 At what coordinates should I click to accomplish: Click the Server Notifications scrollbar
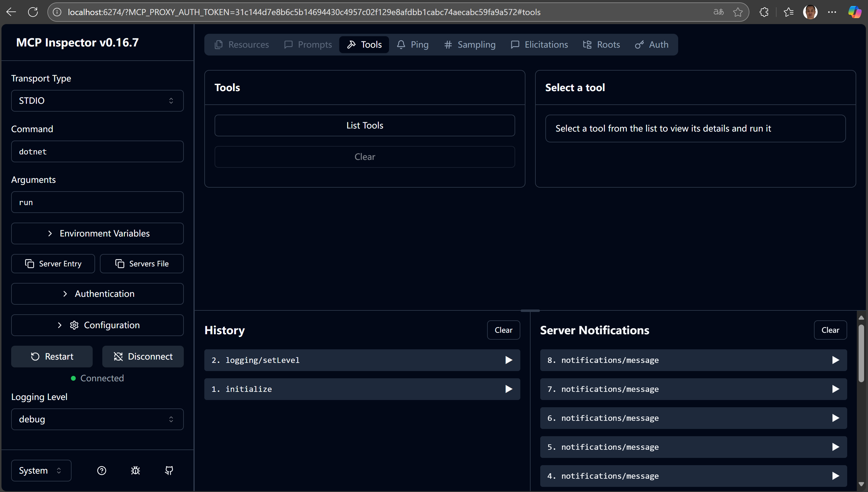861,354
